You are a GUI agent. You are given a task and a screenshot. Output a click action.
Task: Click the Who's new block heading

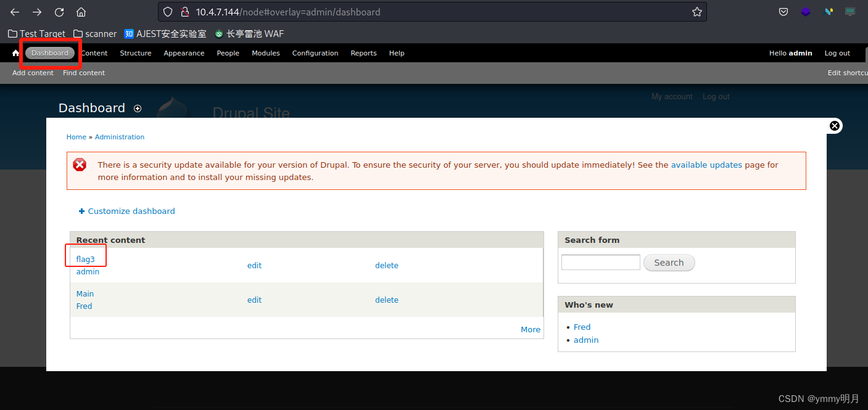pos(589,305)
